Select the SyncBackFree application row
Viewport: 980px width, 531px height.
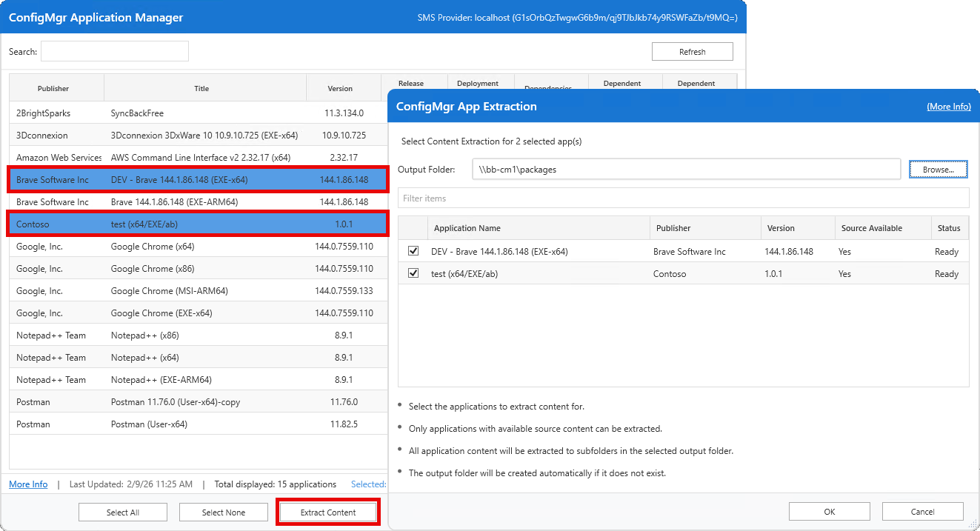(137, 113)
